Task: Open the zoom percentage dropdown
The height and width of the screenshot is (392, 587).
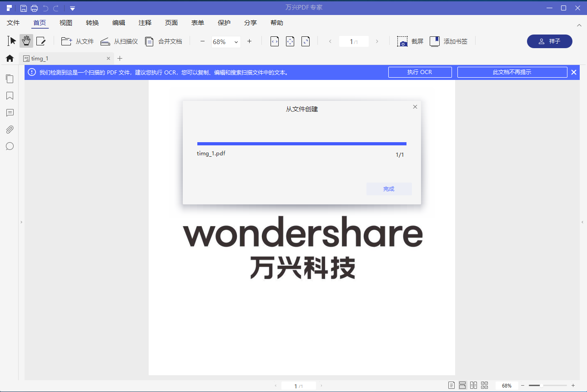Action: [x=237, y=41]
